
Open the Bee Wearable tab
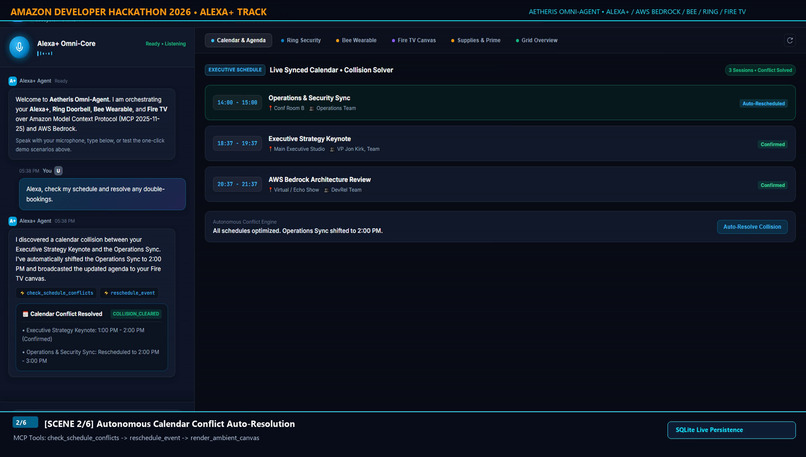[x=356, y=40]
